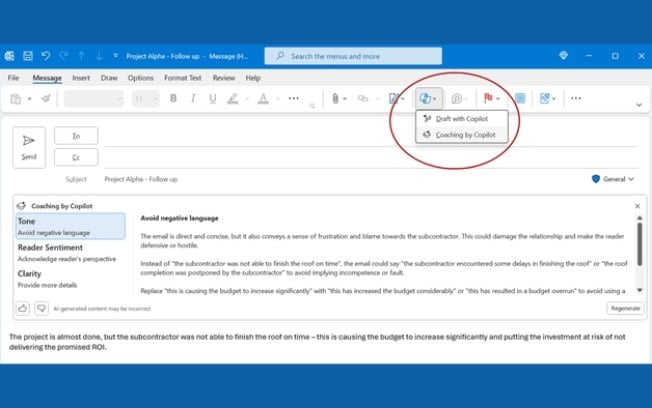Click the search menus and more box
652x408 pixels.
pos(353,56)
